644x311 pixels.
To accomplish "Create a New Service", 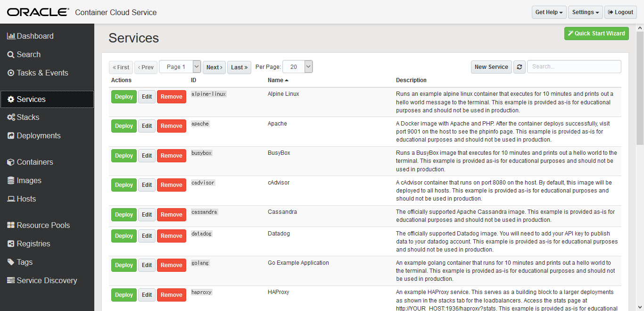I will [491, 67].
